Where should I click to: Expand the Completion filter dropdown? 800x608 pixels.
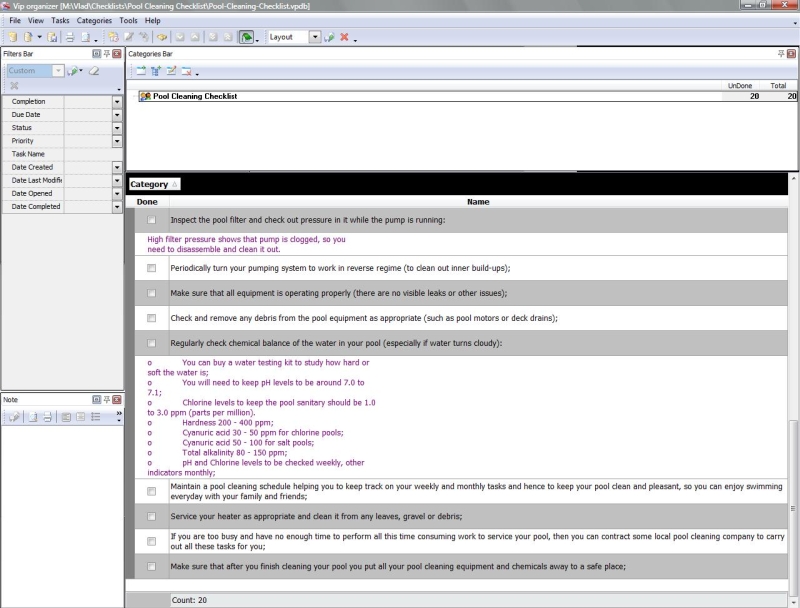point(117,102)
